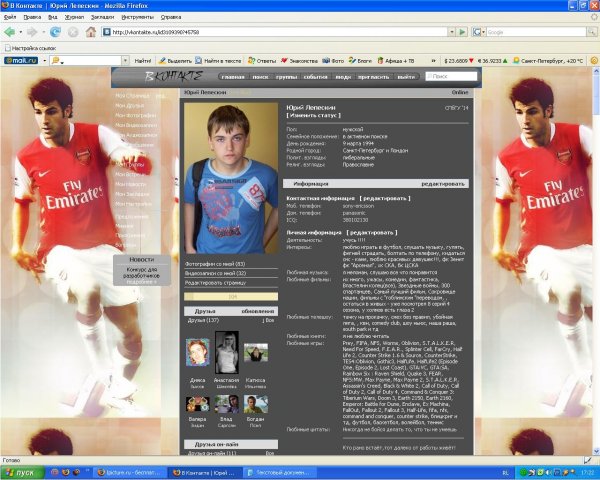Screen dimensions: 600x480
Task: Click the Настройка ссылок bookmark
Action: (30, 48)
